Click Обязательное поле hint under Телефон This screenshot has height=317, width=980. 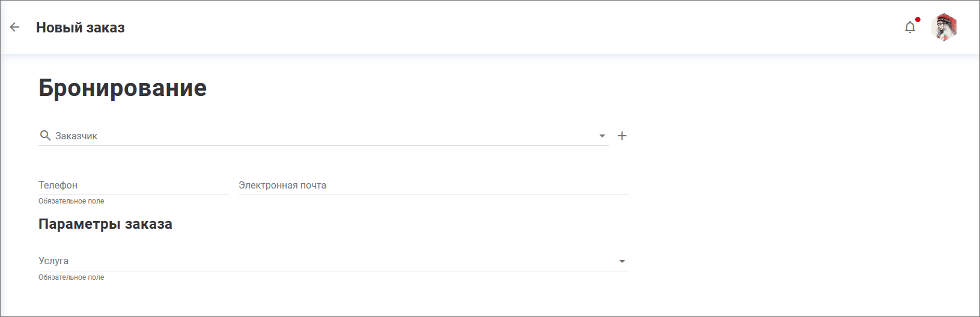click(x=72, y=201)
